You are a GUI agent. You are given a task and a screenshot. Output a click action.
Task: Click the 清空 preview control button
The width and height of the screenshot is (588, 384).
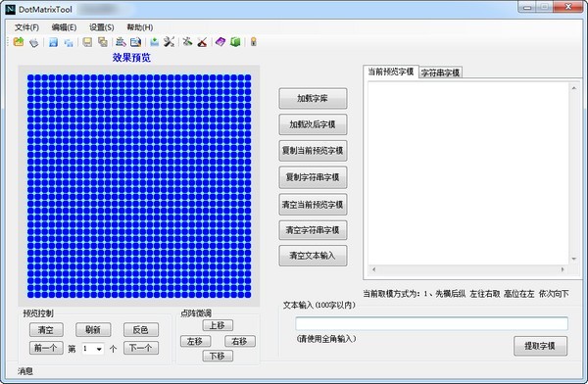tap(46, 330)
